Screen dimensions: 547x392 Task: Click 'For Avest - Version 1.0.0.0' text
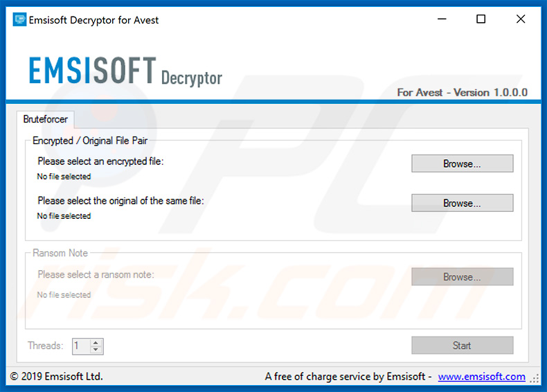(x=463, y=93)
